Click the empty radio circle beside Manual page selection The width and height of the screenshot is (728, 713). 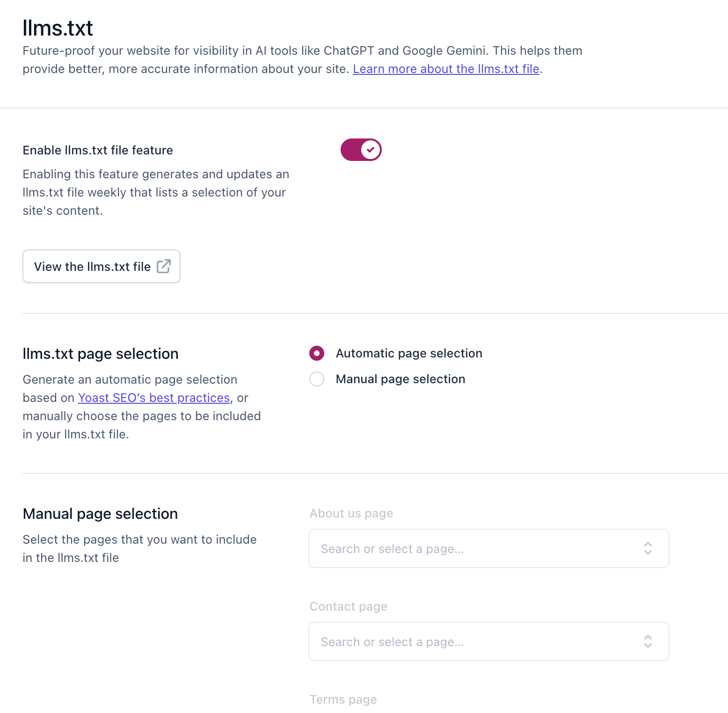tap(317, 379)
